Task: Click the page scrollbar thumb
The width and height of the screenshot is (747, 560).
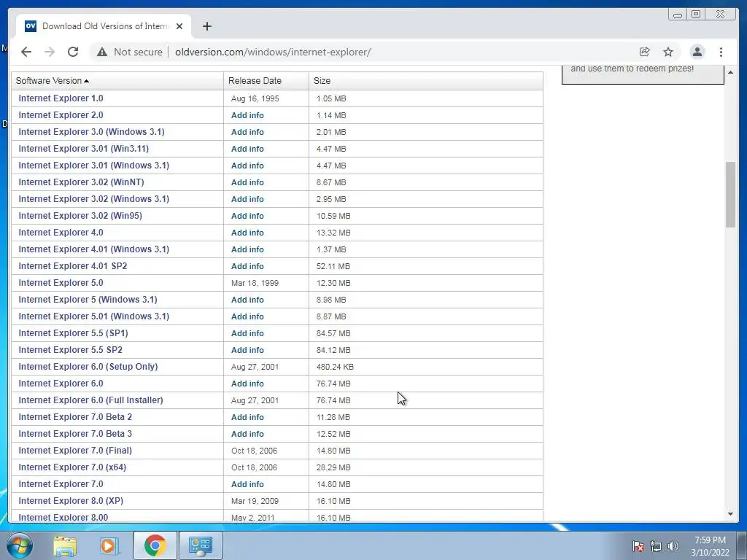Action: click(730, 194)
